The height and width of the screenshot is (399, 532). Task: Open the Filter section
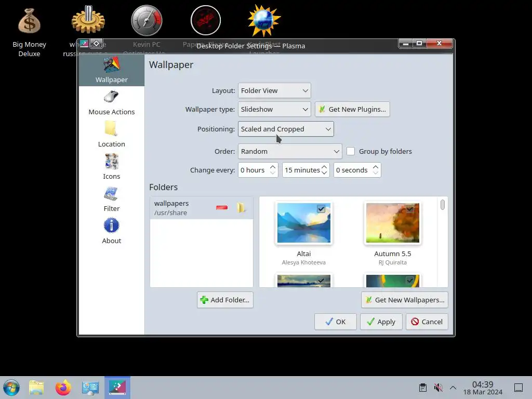pos(112,199)
